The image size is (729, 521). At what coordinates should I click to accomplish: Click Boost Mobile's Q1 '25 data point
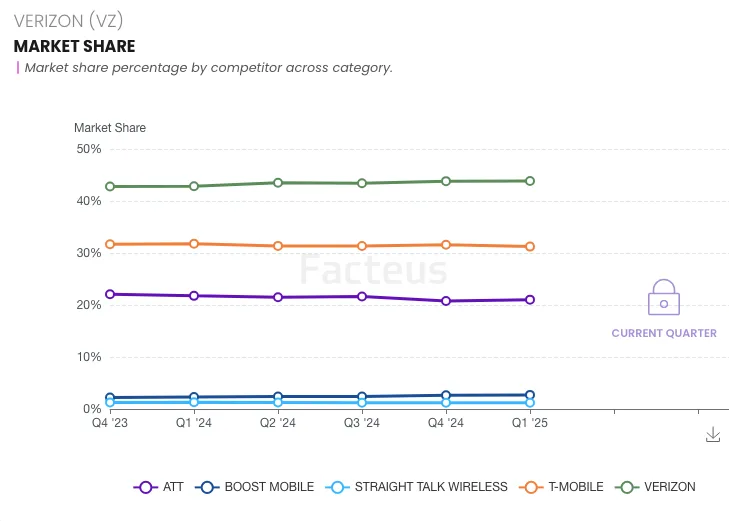click(530, 395)
